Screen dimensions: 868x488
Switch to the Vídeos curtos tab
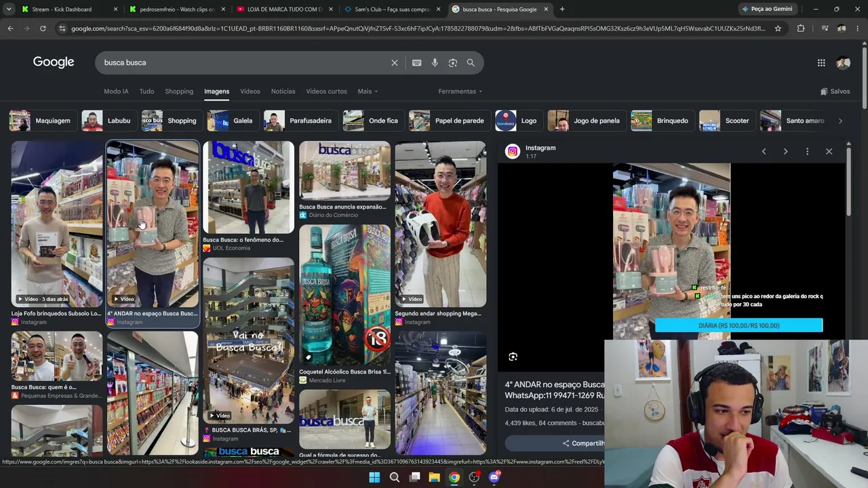[x=326, y=91]
